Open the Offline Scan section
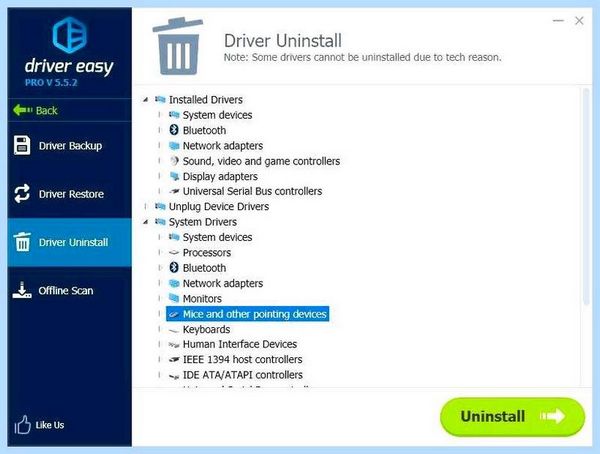Viewport: 600px width, 454px height. pos(69,290)
